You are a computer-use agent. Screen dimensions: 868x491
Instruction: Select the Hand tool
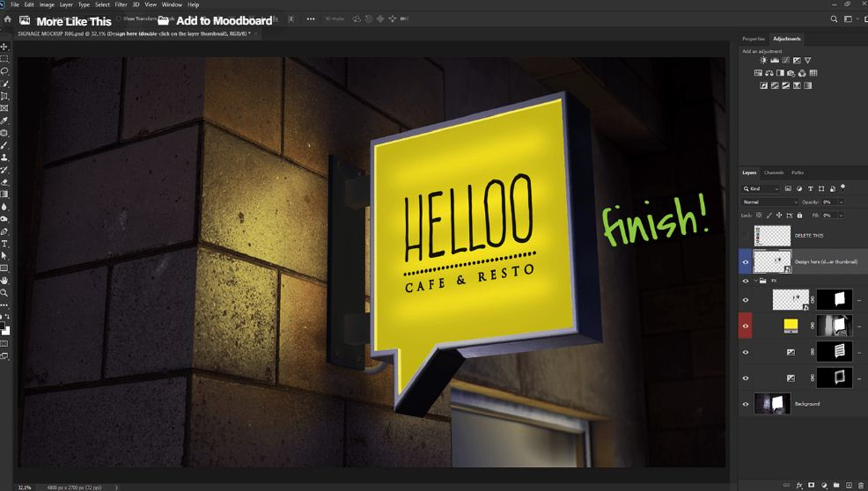4,281
